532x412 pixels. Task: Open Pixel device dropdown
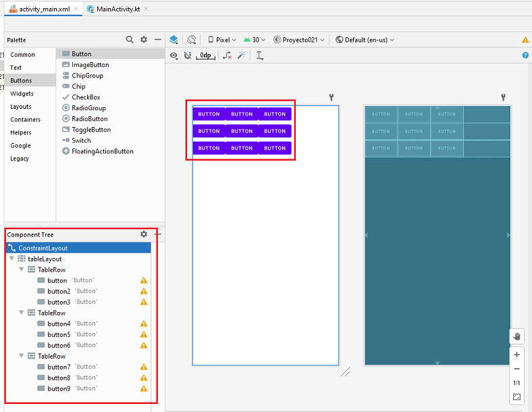[222, 40]
